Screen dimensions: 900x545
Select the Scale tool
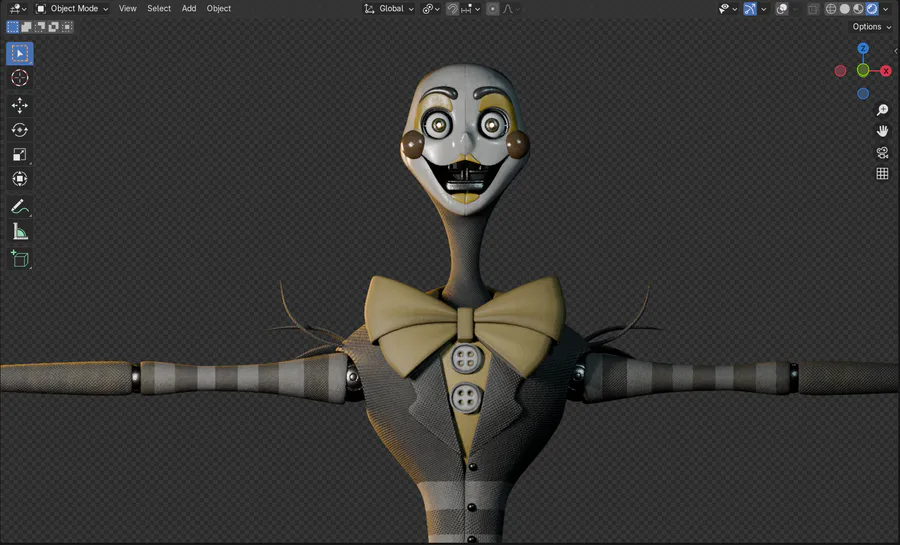pyautogui.click(x=20, y=154)
